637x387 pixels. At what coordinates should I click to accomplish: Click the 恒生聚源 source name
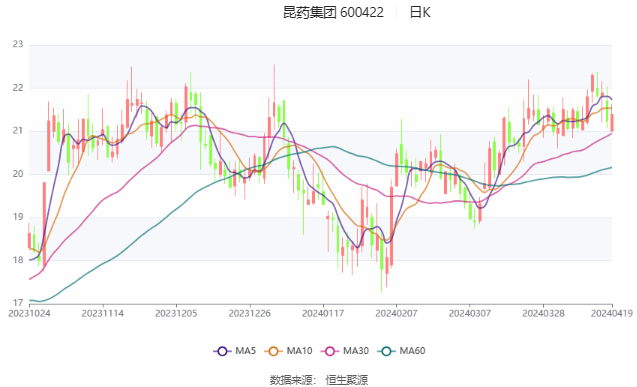point(347,380)
